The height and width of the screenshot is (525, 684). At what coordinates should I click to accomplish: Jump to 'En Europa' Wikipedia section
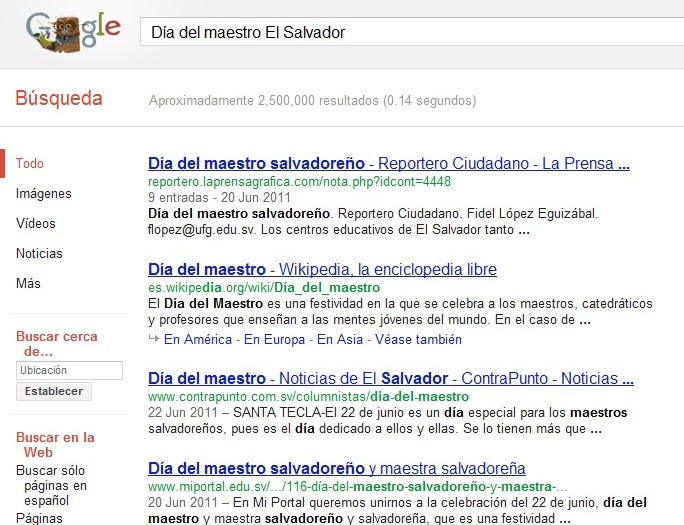click(274, 339)
